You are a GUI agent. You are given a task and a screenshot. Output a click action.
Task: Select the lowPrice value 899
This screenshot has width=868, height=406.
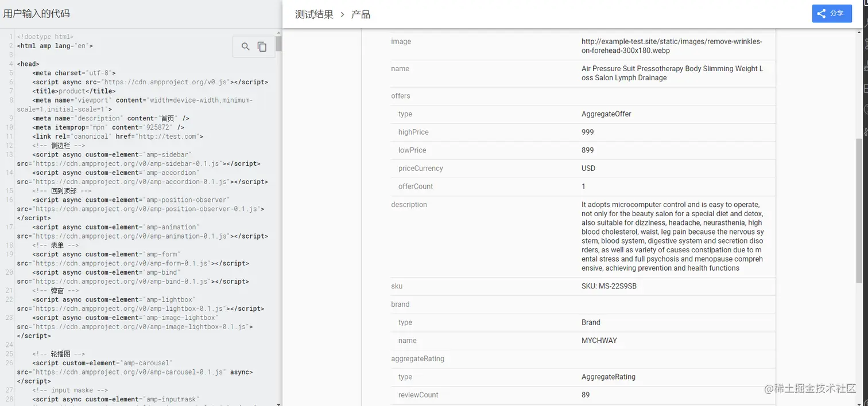[588, 150]
